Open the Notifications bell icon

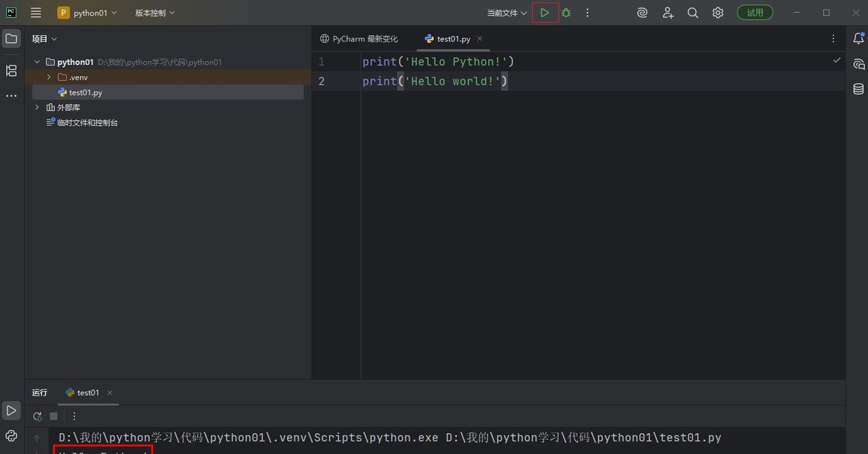pyautogui.click(x=859, y=39)
